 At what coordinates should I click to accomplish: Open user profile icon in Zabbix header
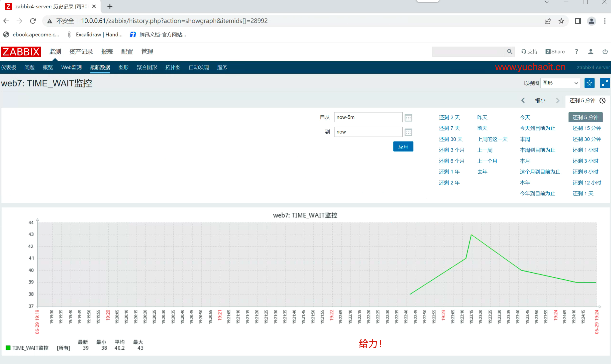pyautogui.click(x=590, y=52)
